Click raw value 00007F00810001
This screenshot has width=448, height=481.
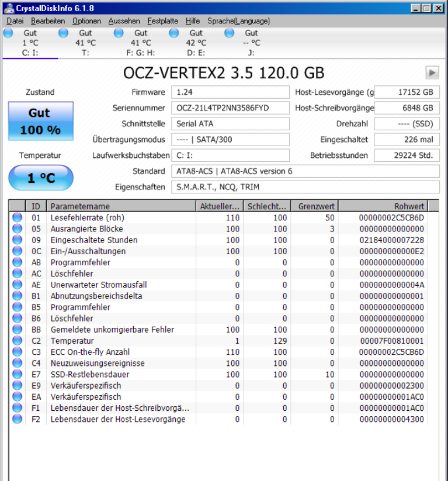pos(392,341)
